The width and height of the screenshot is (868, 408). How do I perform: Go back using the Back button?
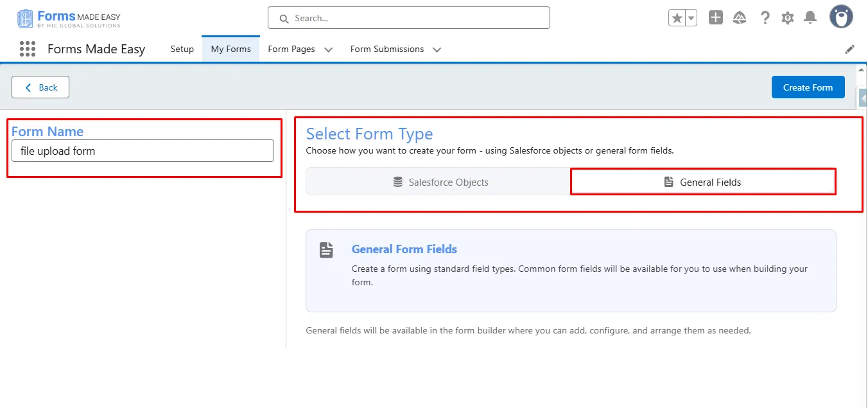click(x=40, y=87)
